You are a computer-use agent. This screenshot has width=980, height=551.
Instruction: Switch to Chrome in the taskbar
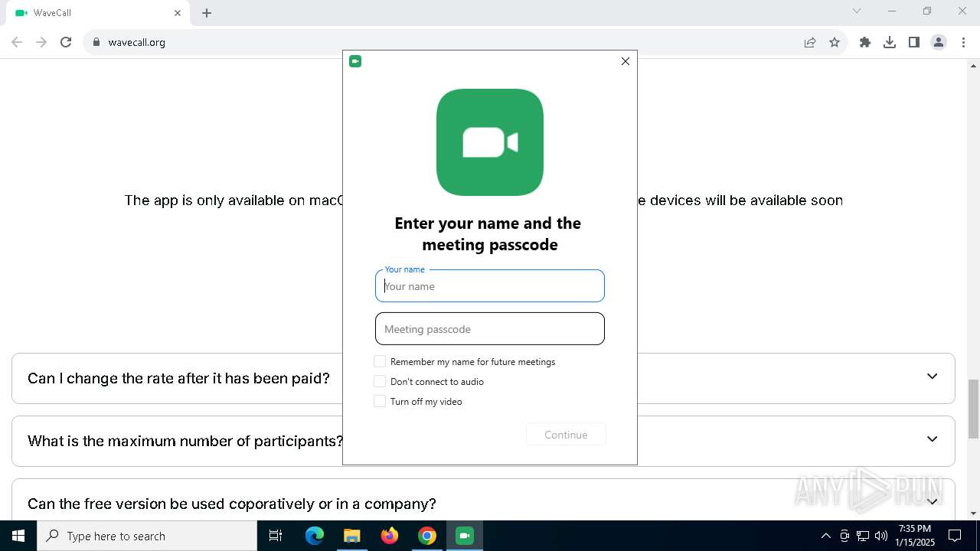[427, 536]
